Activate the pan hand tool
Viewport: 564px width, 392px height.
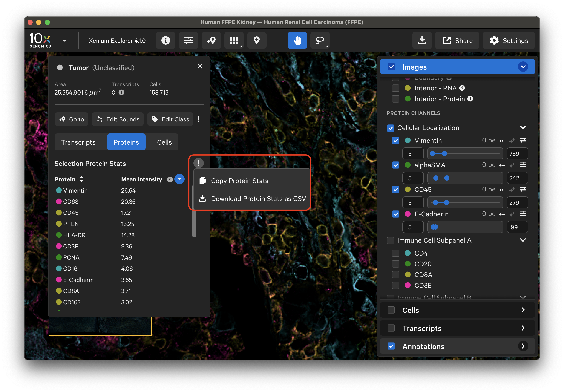(297, 41)
